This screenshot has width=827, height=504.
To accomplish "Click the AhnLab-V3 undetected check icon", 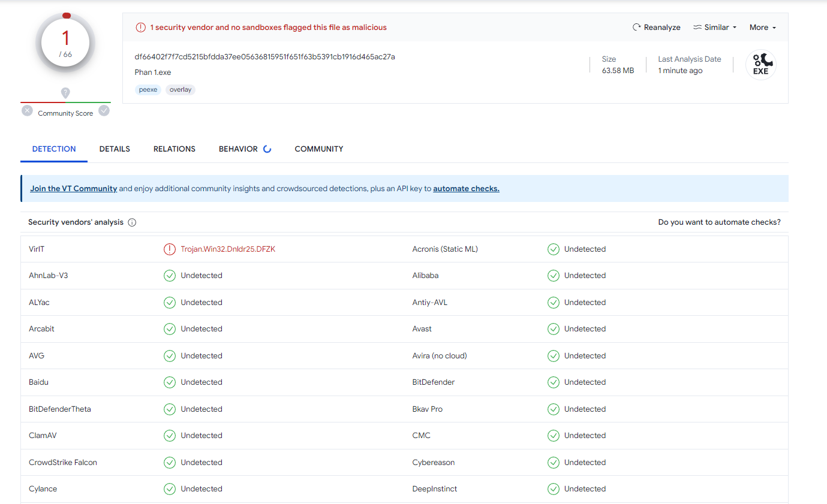I will point(170,276).
